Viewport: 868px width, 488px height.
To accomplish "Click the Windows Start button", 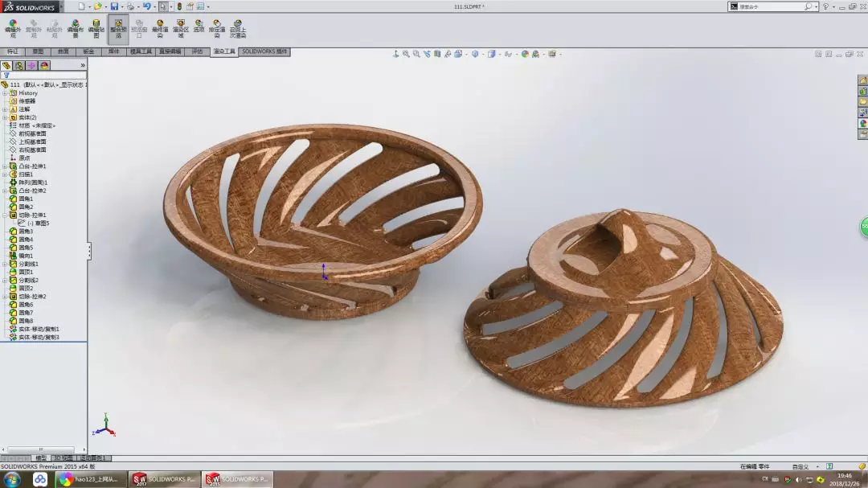I will pyautogui.click(x=12, y=479).
